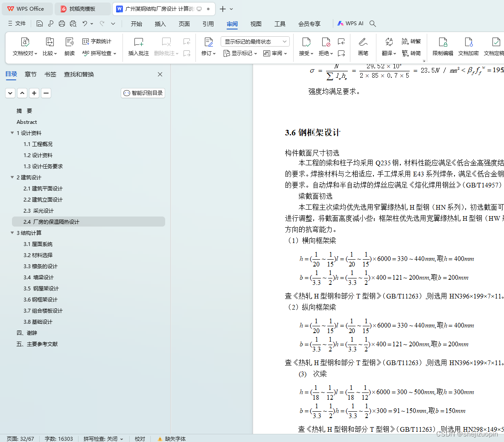The height and width of the screenshot is (442, 504).
Task: Switch to the 插入 ribbon tab
Action: pos(160,24)
